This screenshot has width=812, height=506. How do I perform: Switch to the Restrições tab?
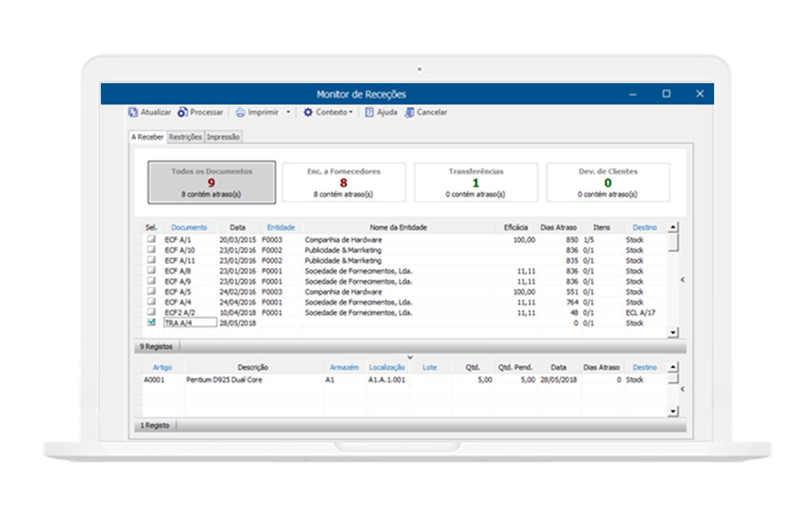[x=185, y=137]
